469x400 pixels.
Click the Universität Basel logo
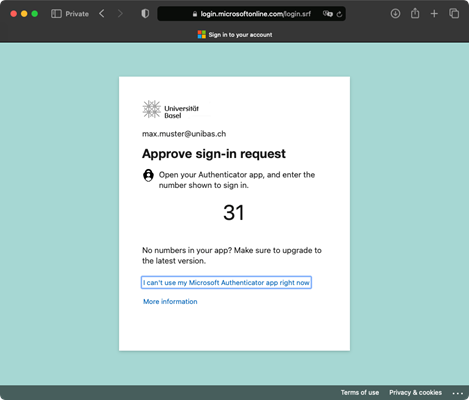[171, 109]
